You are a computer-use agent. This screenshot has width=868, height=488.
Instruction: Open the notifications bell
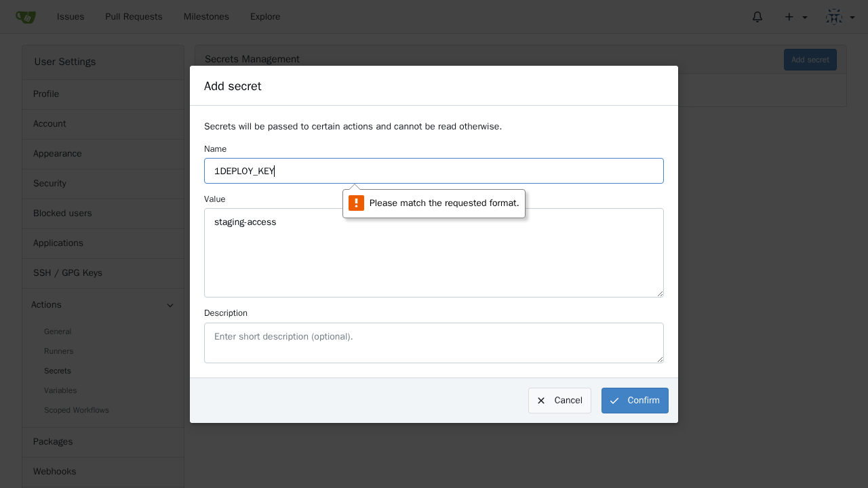tap(757, 17)
